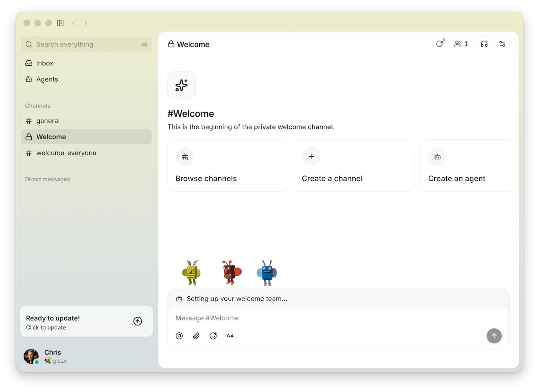This screenshot has width=539, height=392.
Task: Send message with the arrow button
Action: pyautogui.click(x=494, y=336)
